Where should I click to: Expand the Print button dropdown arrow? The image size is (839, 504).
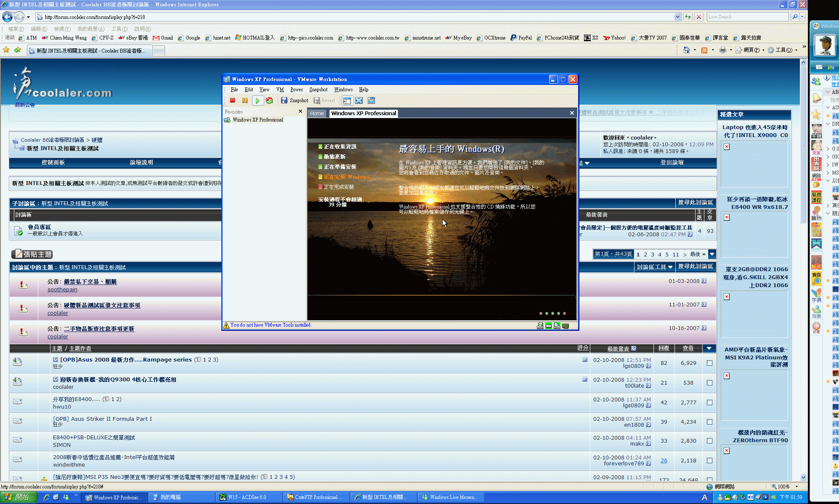731,50
